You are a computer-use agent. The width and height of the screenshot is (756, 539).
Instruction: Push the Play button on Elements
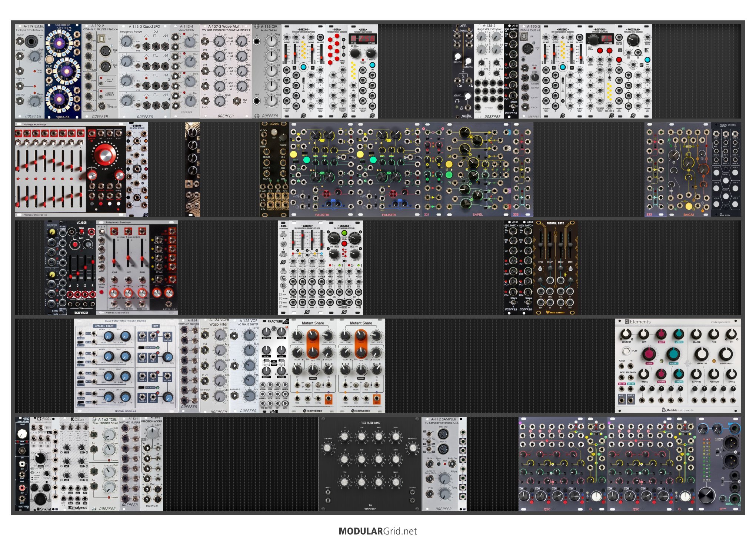626,350
